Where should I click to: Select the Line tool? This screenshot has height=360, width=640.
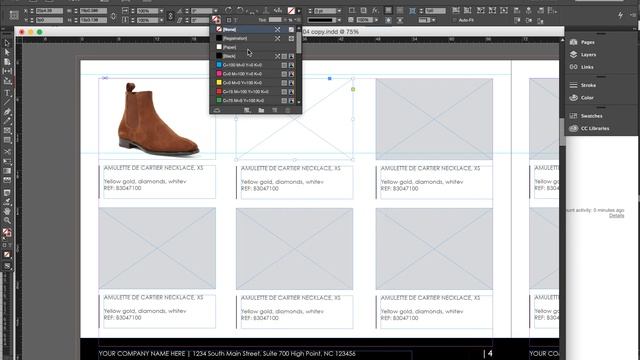pos(7,102)
